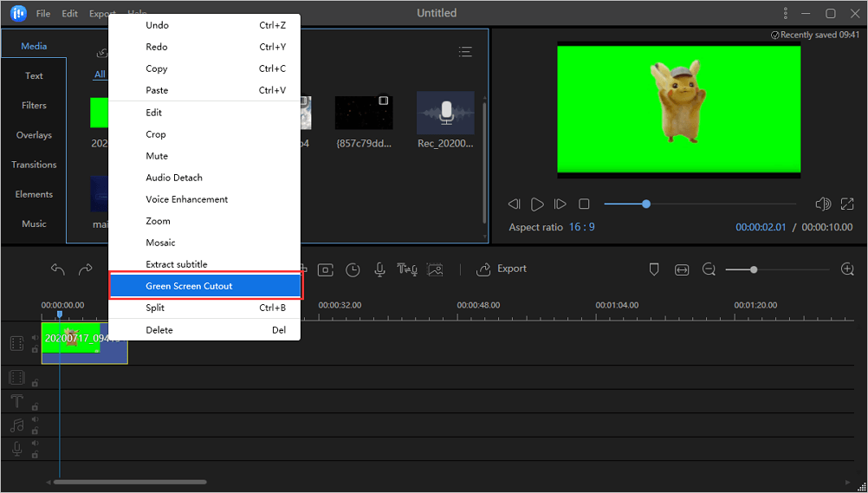The height and width of the screenshot is (493, 868).
Task: Zoom out the timeline with minus magnifier
Action: (x=709, y=269)
